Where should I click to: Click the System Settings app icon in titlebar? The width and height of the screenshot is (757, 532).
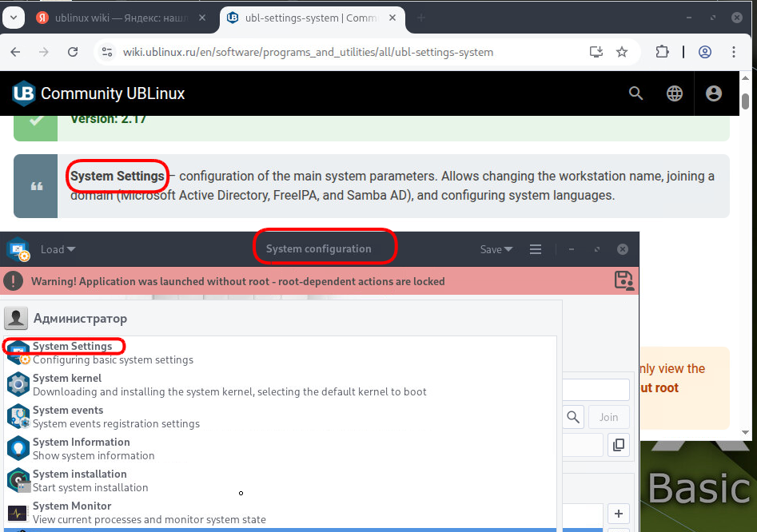coord(18,249)
